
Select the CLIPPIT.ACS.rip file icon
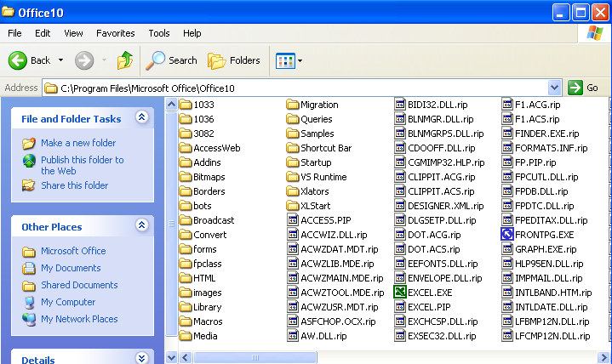(400, 191)
